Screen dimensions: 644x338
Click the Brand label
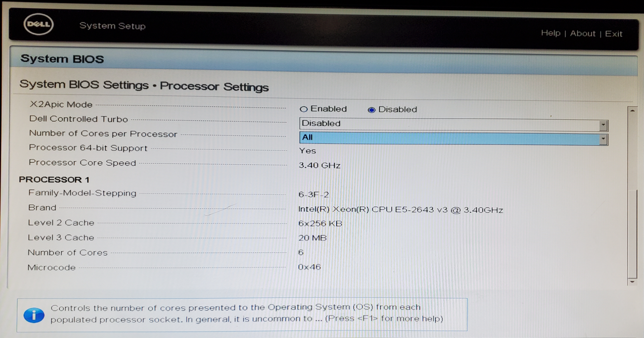(x=42, y=208)
